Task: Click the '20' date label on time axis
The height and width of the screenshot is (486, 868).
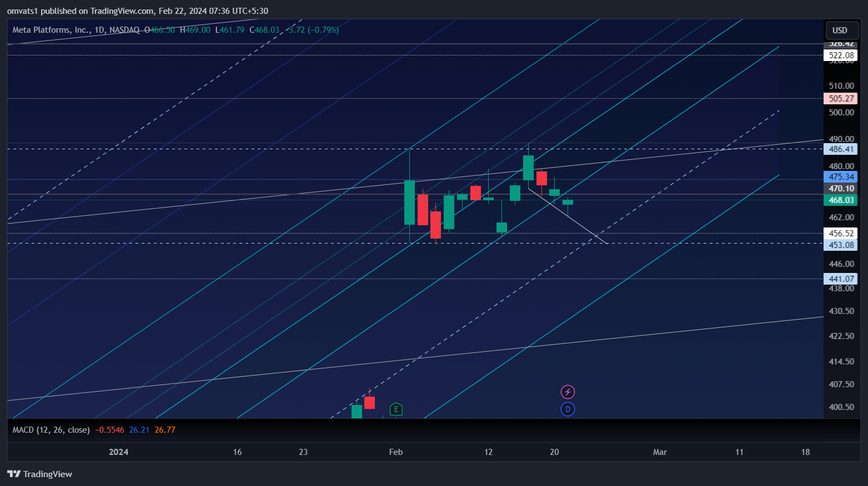Action: pyautogui.click(x=554, y=452)
